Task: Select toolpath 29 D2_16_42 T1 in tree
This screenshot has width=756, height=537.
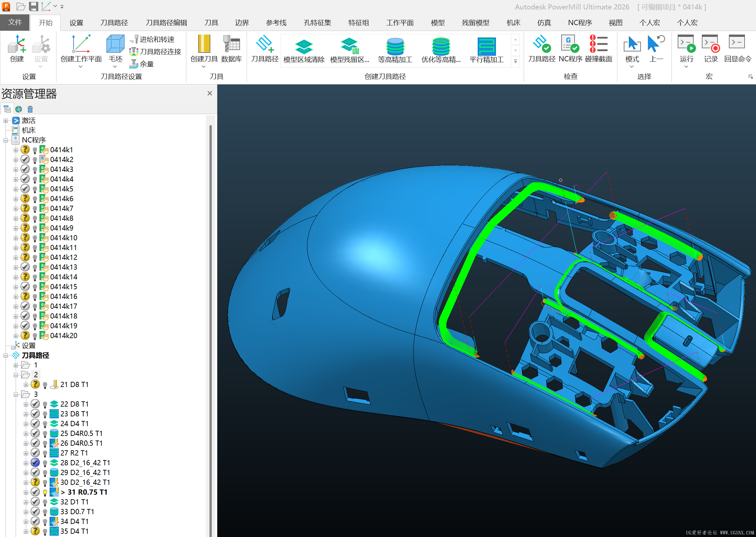Action: 85,473
